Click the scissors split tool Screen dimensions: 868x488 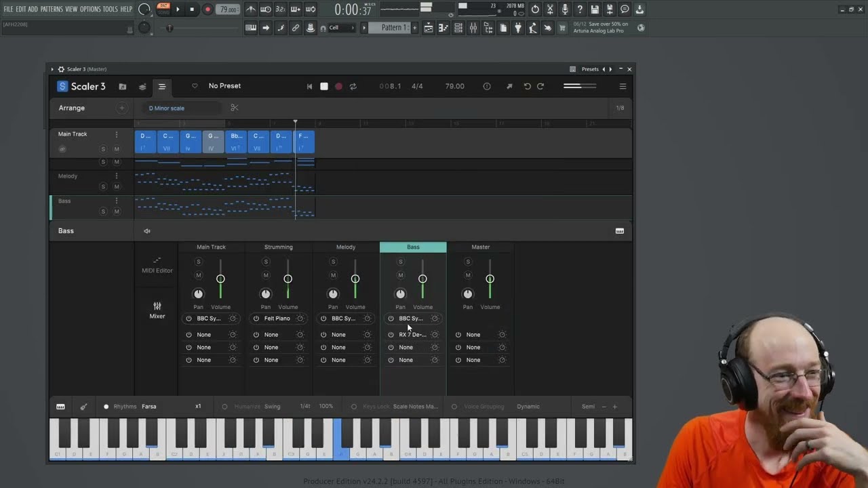click(x=235, y=108)
